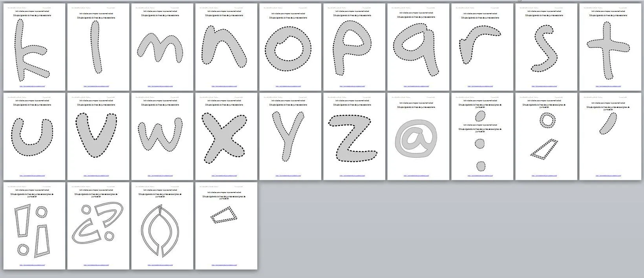This screenshot has width=644, height=278.
Task: Open the letter x page thumbnail
Action: [226, 136]
